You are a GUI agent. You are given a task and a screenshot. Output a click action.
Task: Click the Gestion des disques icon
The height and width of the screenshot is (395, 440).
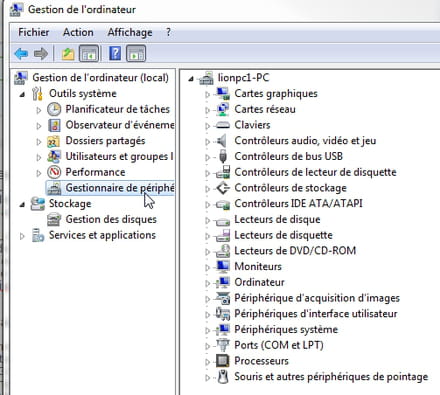click(54, 219)
